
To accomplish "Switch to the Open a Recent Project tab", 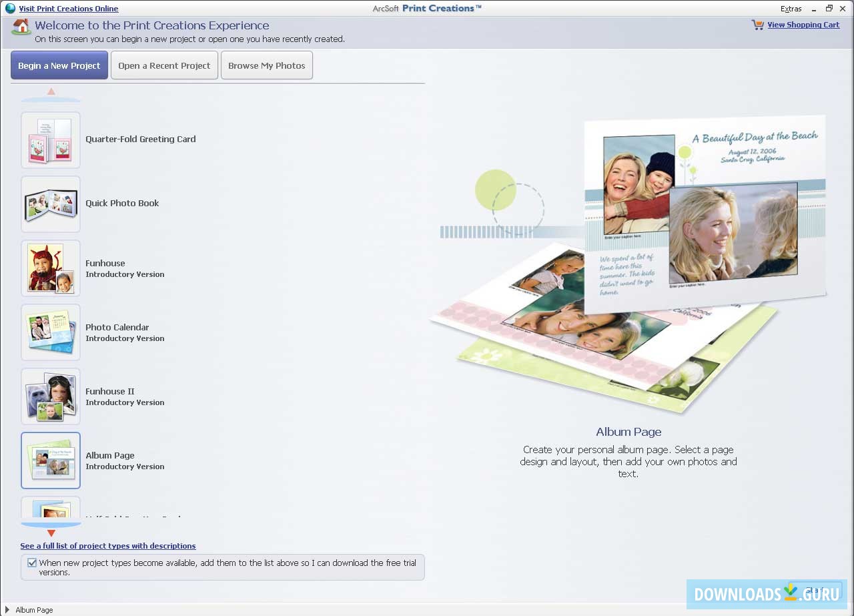I will click(164, 65).
